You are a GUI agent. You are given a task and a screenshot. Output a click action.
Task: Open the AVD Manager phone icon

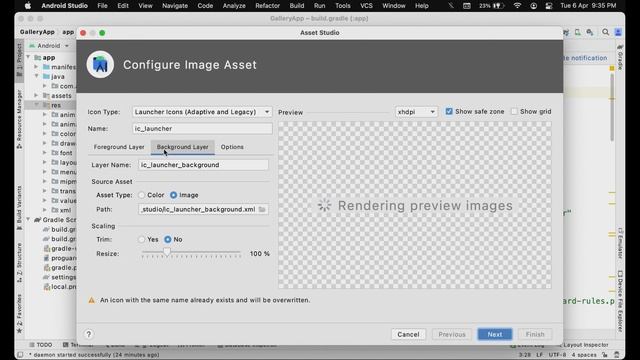578,32
